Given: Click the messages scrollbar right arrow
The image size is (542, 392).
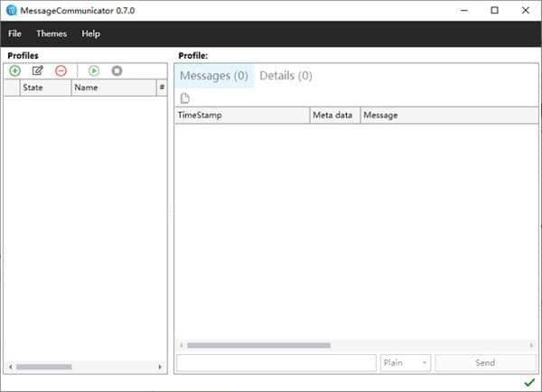Looking at the screenshot, I should point(531,345).
